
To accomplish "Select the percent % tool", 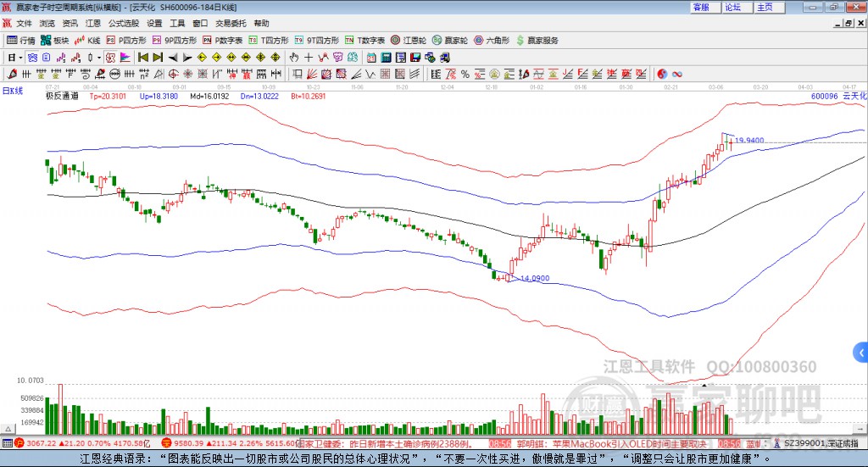I will 465,74.
